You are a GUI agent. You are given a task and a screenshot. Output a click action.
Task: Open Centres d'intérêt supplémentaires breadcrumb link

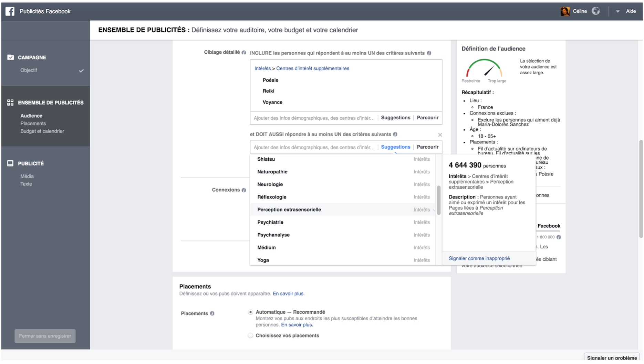click(x=313, y=68)
